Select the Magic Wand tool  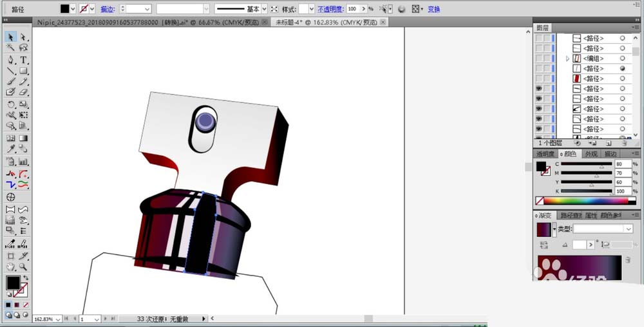(11, 48)
